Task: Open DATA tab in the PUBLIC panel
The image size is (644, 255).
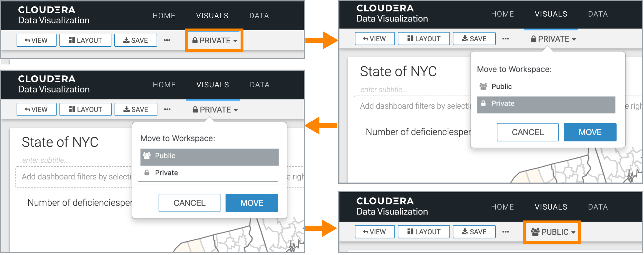Action: [598, 207]
